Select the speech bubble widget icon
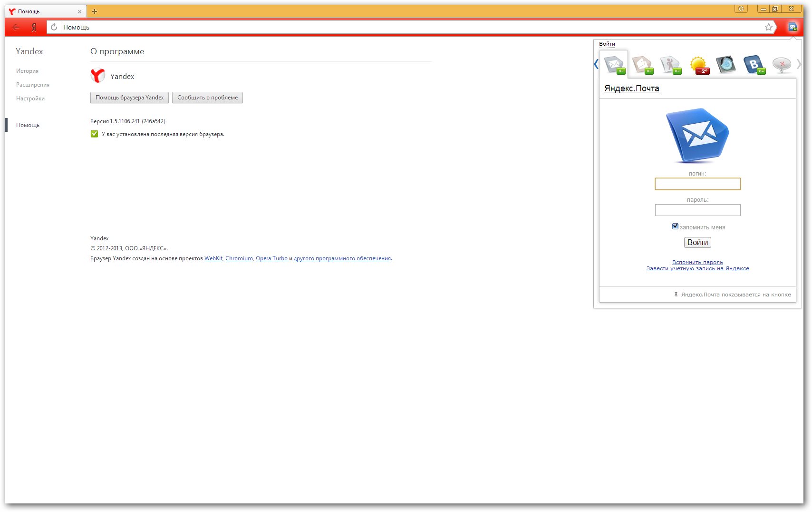812x512 pixels. tap(782, 65)
